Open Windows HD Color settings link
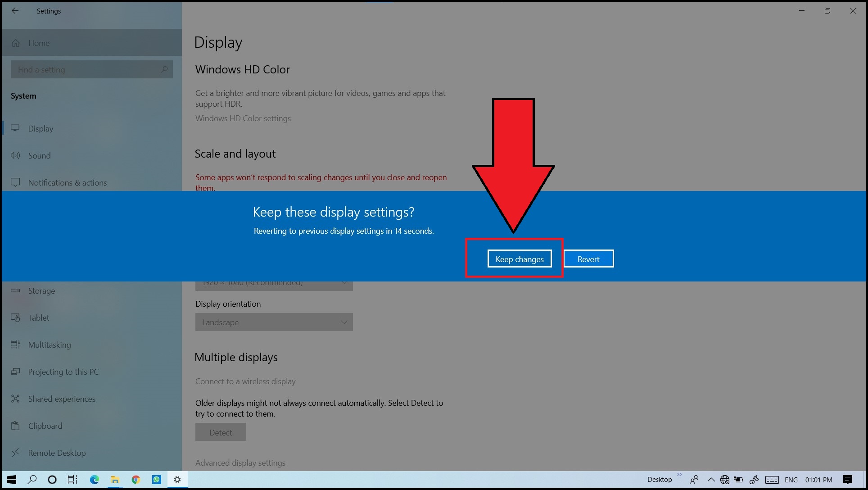Viewport: 868px width, 490px height. [x=243, y=118]
